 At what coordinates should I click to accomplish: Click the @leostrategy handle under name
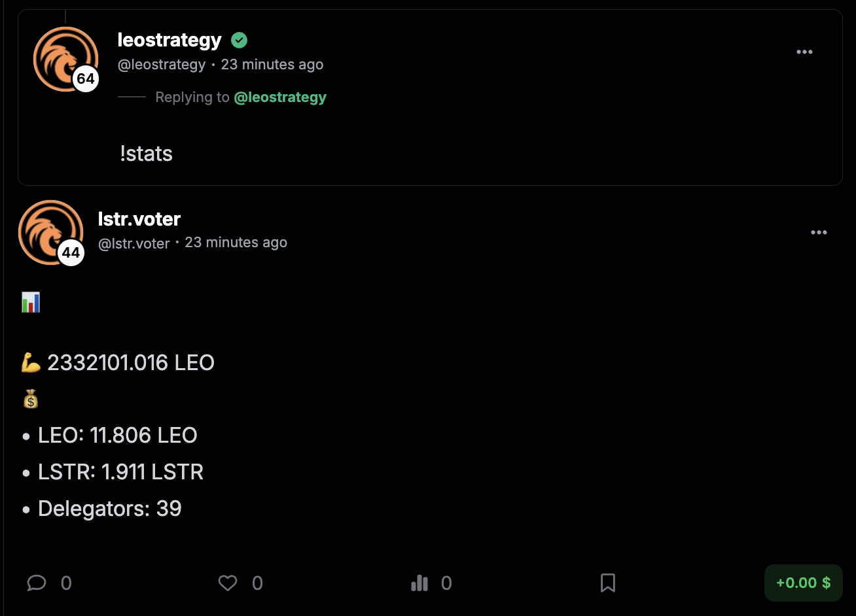point(162,64)
